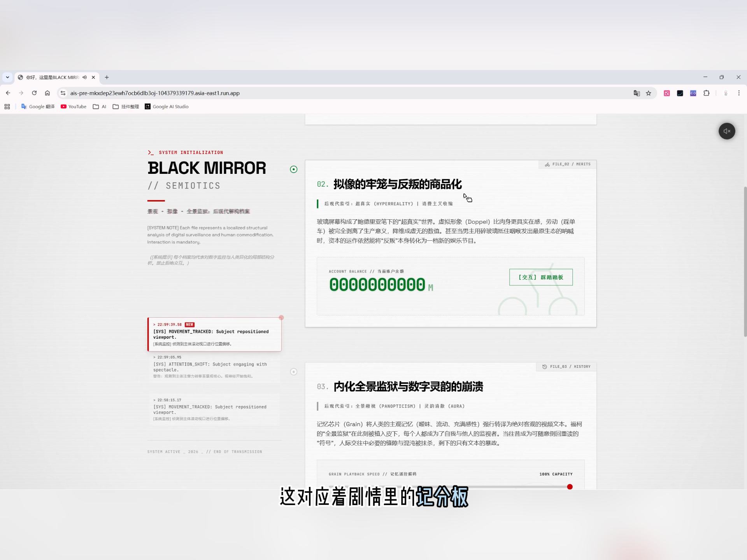Unmute the page sound button
This screenshot has height=560, width=747.
(726, 131)
